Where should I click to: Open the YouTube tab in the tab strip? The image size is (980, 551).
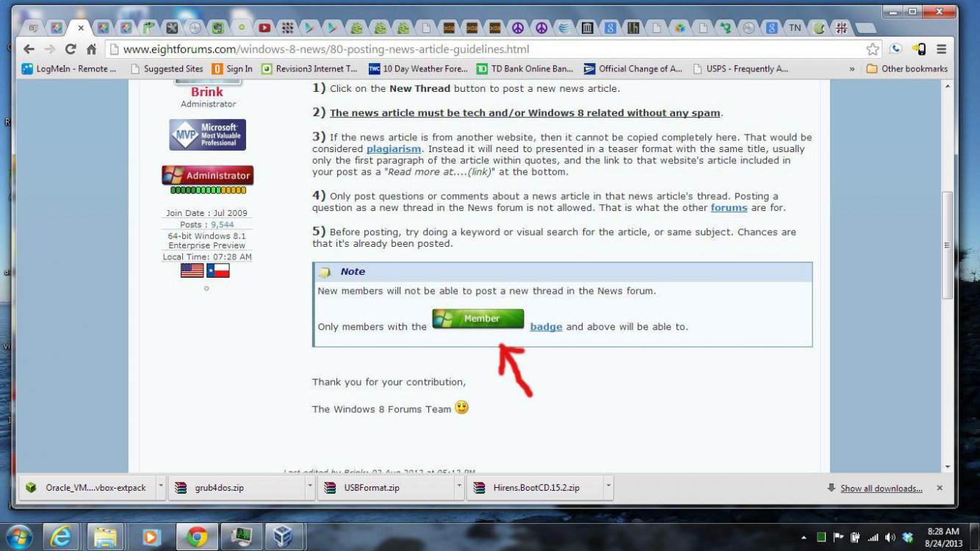click(264, 28)
